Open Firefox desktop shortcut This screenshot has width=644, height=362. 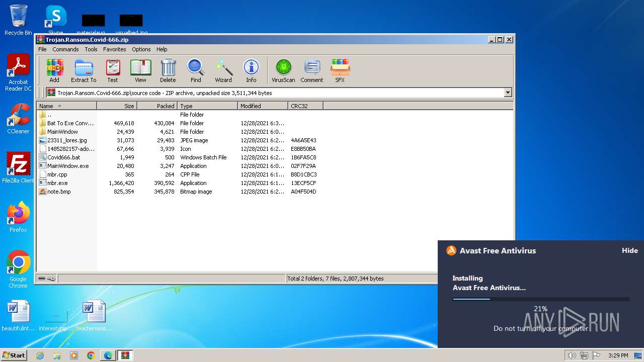coord(18,217)
